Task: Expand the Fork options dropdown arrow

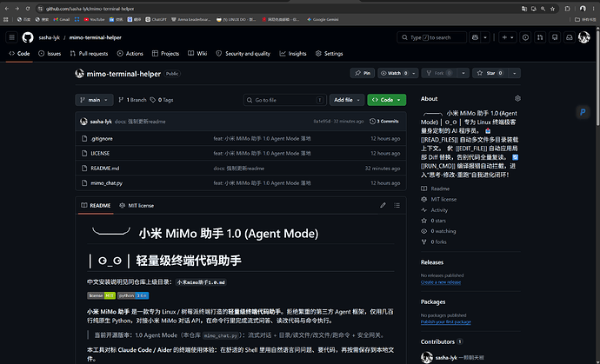Action: pyautogui.click(x=463, y=73)
